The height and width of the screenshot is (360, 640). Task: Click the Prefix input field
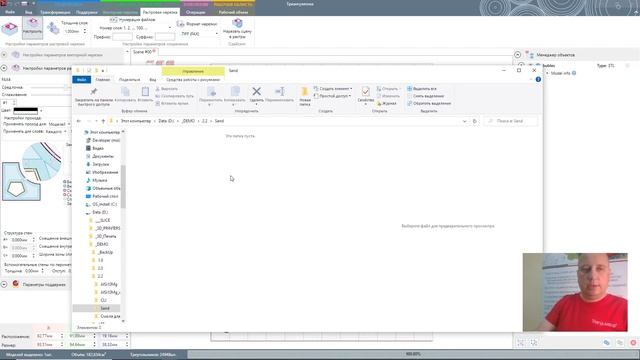click(122, 37)
